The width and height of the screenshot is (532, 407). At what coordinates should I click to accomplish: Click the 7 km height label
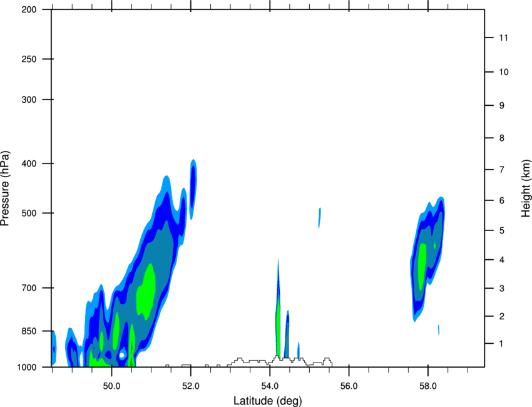(x=502, y=170)
